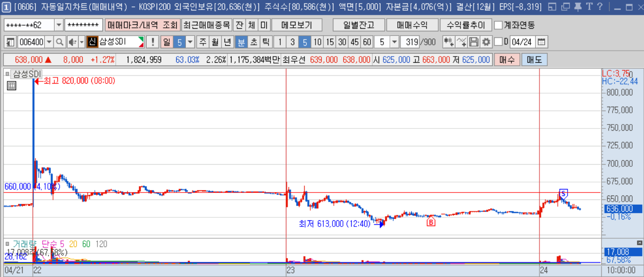The width and height of the screenshot is (644, 277).
Task: Click the small square before 거래량 label
Action: pyautogui.click(x=7, y=244)
